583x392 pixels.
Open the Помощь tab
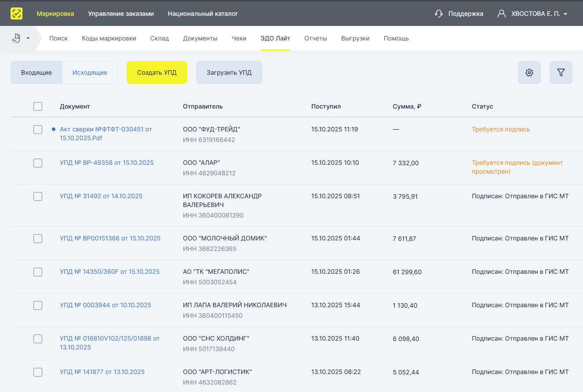[396, 38]
